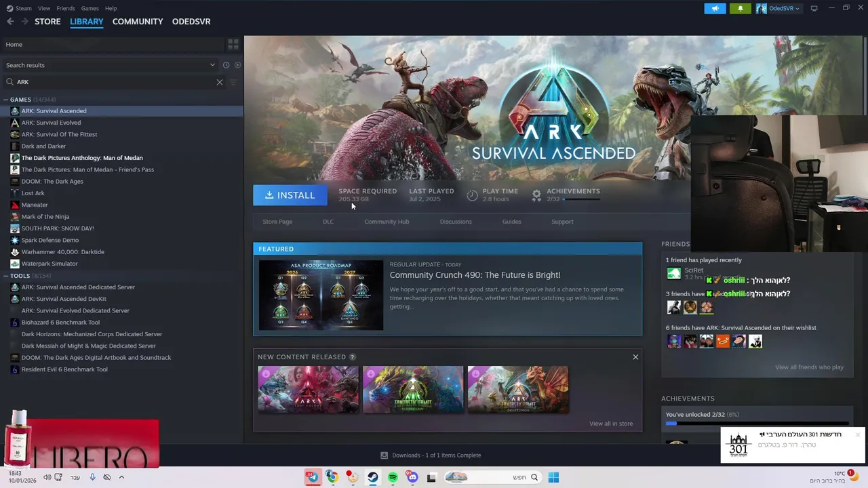Select Waterpark Simulator icon in list

15,264
